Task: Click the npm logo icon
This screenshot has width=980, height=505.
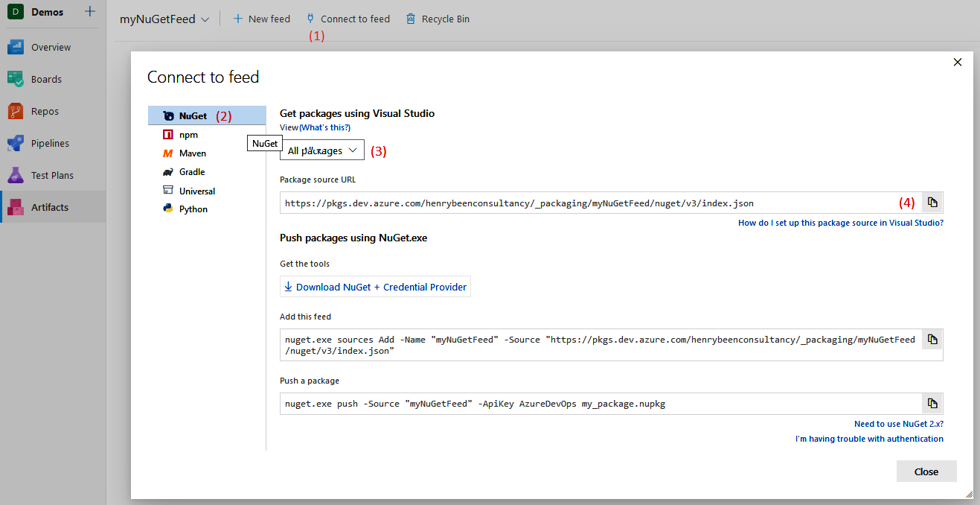Action: tap(167, 135)
